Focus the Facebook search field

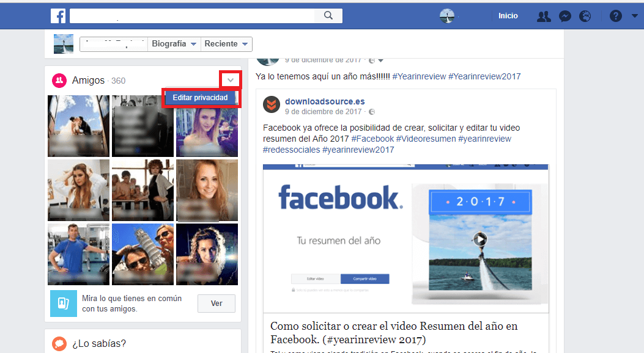[192, 16]
